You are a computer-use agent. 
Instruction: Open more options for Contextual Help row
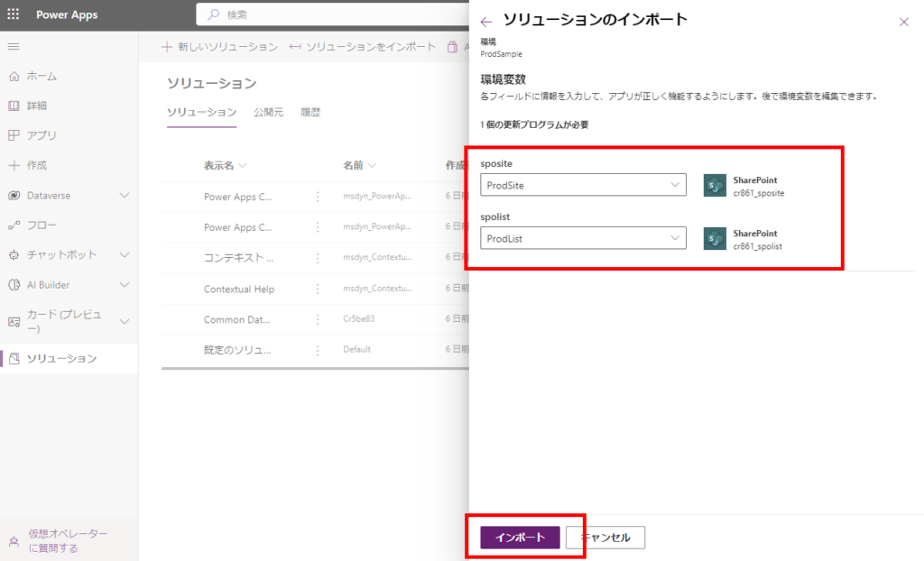318,289
